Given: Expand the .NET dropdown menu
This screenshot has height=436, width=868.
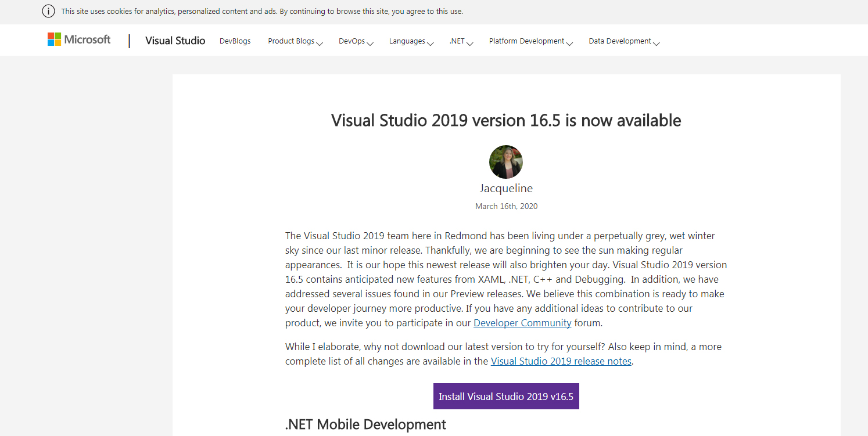Looking at the screenshot, I should (x=461, y=41).
